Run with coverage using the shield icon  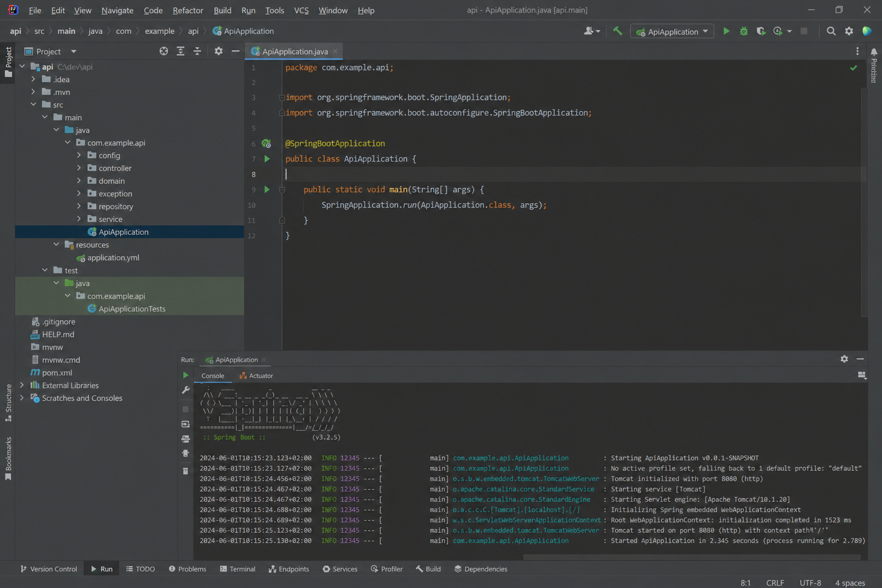761,31
